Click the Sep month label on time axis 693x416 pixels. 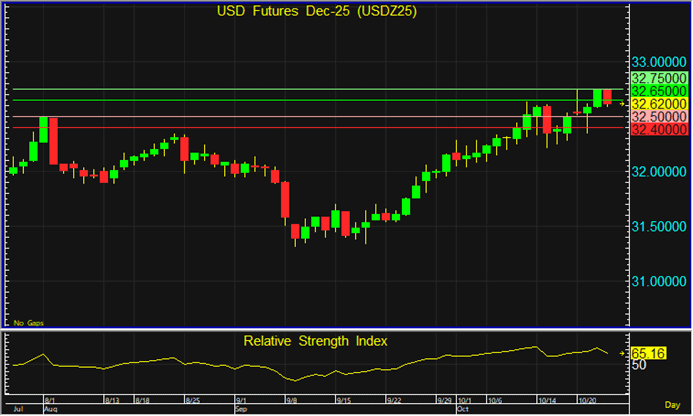[x=239, y=410]
